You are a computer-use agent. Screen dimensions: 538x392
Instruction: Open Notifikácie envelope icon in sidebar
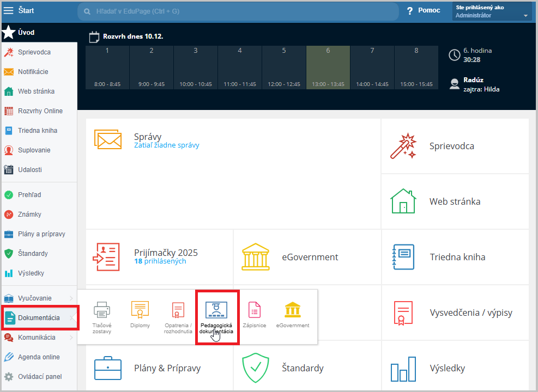(9, 72)
